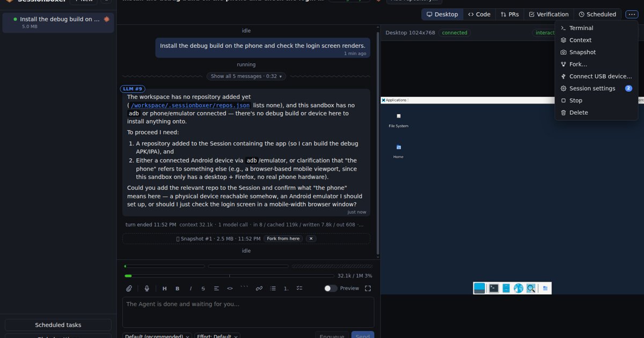Click the Enqueue button

(332, 336)
